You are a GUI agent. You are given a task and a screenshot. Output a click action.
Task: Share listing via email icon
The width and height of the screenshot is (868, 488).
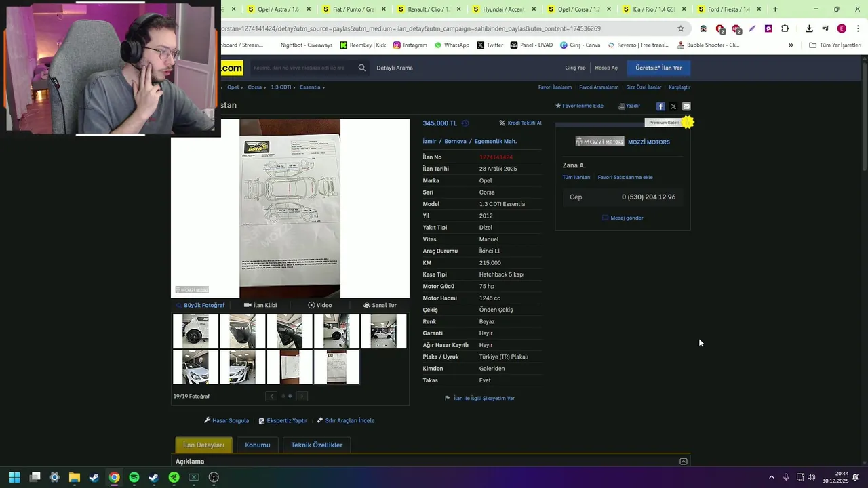click(686, 106)
